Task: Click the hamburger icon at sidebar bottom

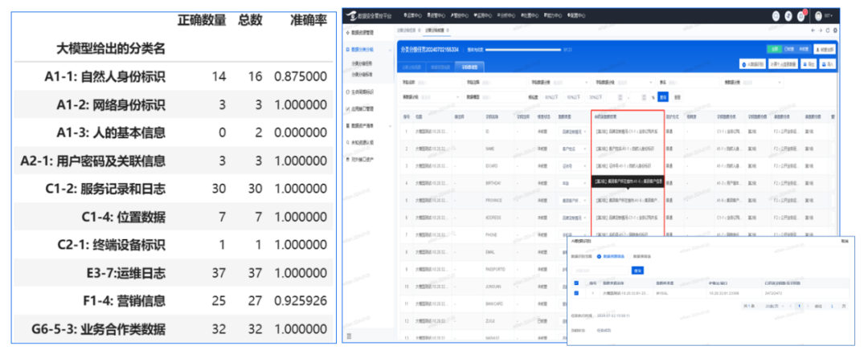Action: [x=350, y=336]
